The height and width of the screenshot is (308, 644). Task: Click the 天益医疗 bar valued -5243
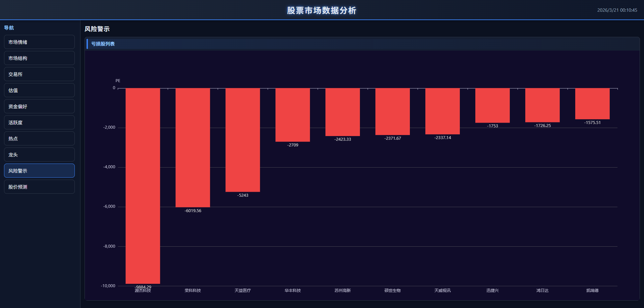(243, 140)
